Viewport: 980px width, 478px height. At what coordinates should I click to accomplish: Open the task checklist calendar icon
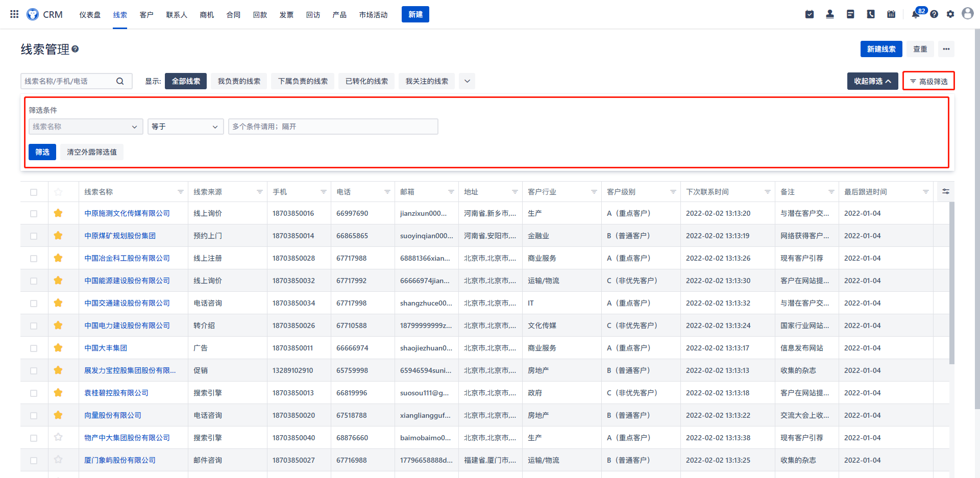[x=810, y=14]
